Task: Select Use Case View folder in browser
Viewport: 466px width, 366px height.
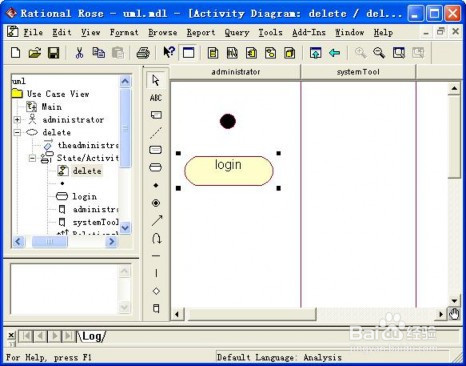Action: (58, 94)
